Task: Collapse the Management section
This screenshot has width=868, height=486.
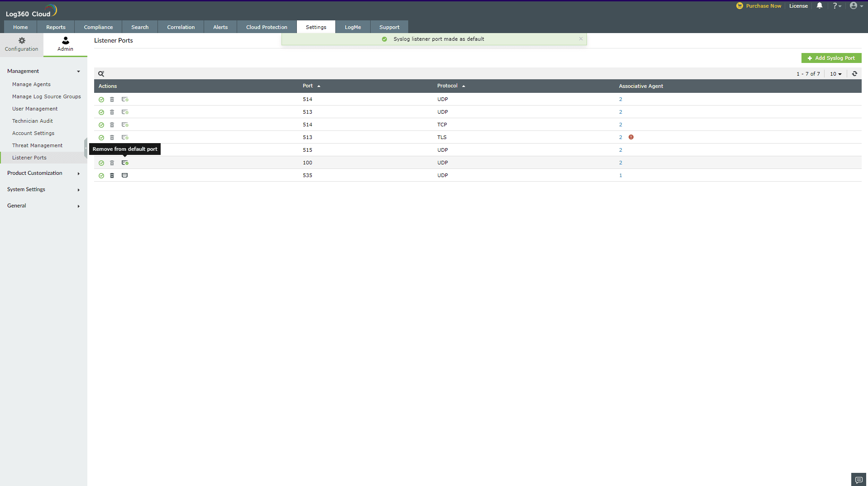Action: pyautogui.click(x=43, y=71)
